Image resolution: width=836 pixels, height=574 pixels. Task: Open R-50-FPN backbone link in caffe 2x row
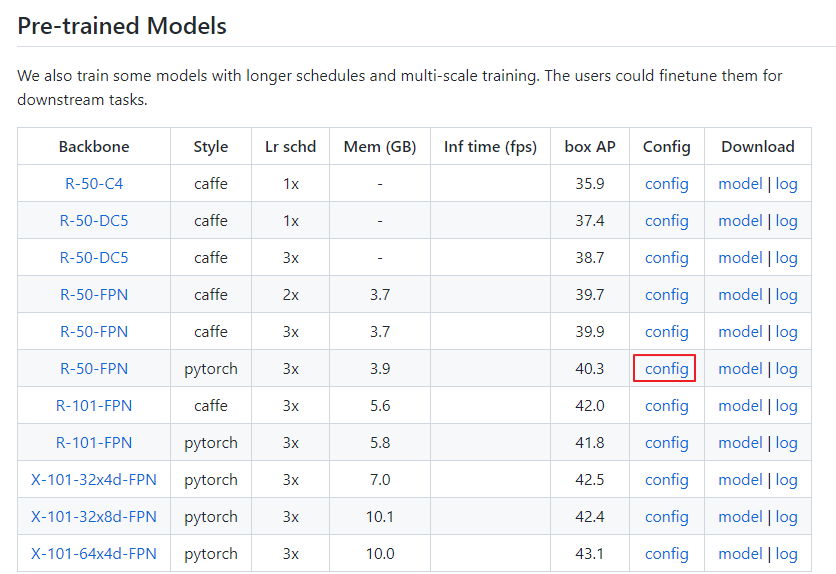click(94, 295)
